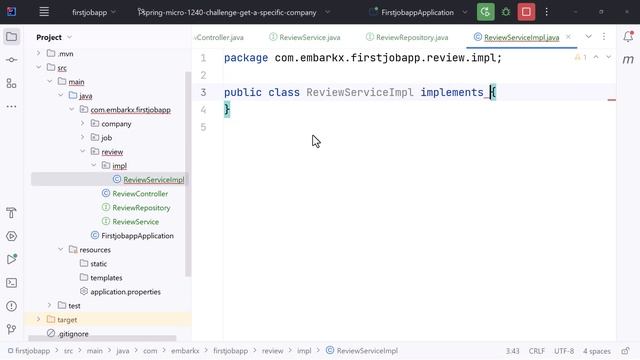Switch to ReviewRepository.java tab
The height and width of the screenshot is (360, 640).
point(407,37)
